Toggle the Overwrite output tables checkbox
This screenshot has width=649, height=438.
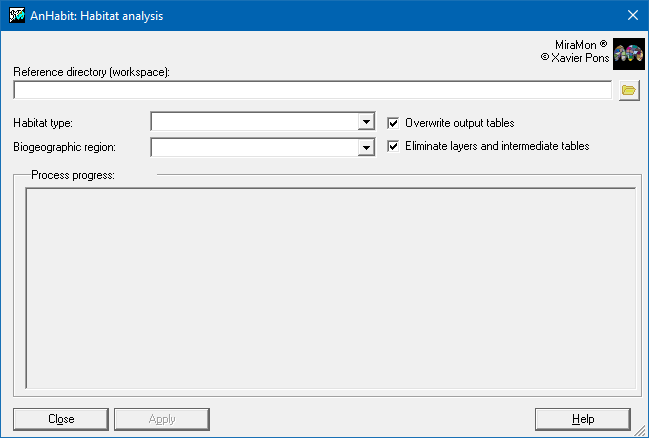pyautogui.click(x=394, y=123)
